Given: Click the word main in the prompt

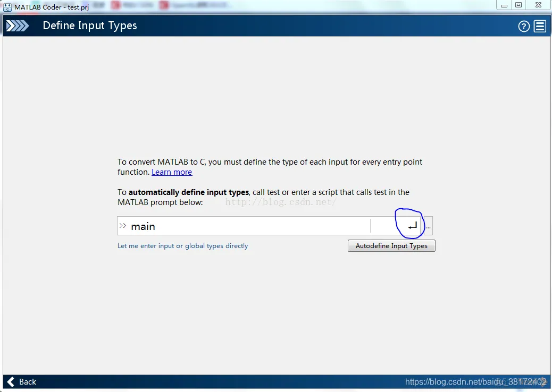Looking at the screenshot, I should [x=143, y=226].
